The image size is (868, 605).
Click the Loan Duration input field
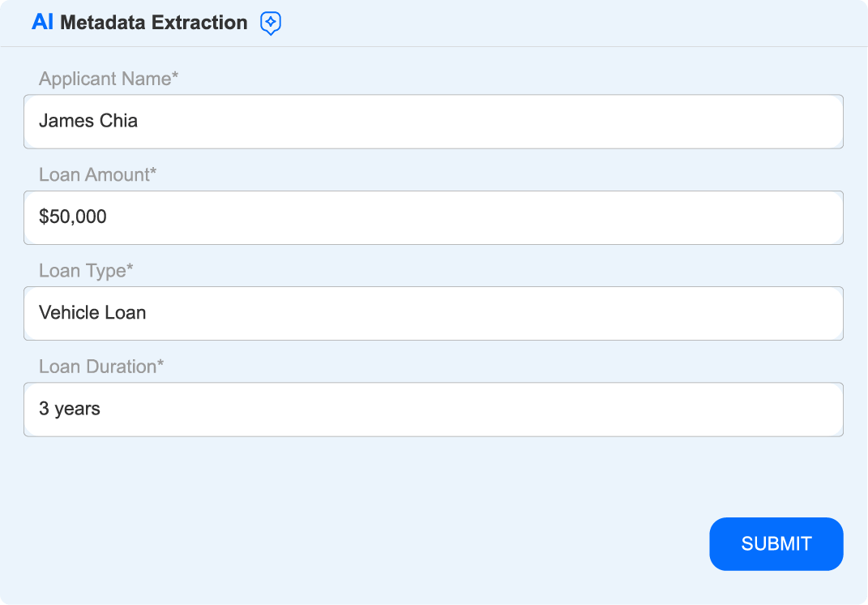pyautogui.click(x=434, y=409)
